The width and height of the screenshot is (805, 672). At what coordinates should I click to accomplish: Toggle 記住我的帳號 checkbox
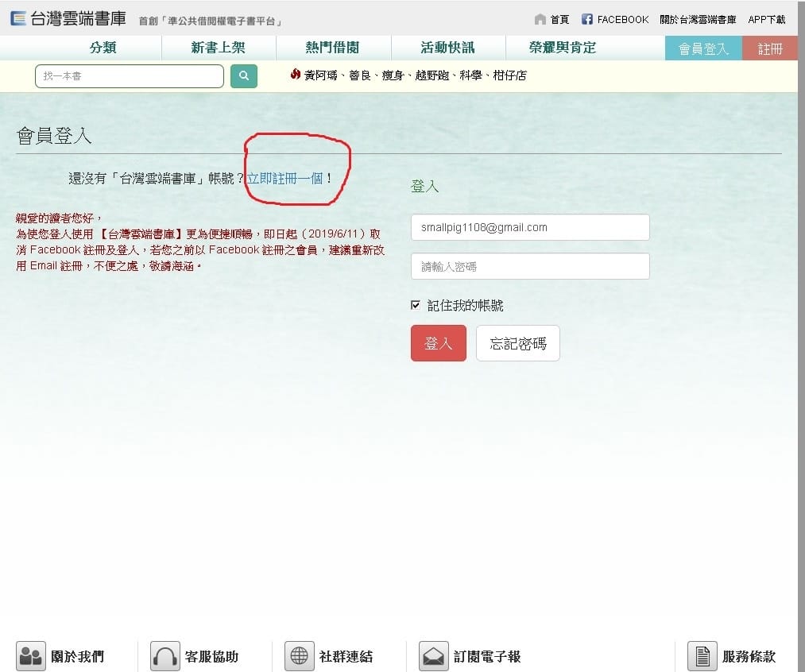416,305
